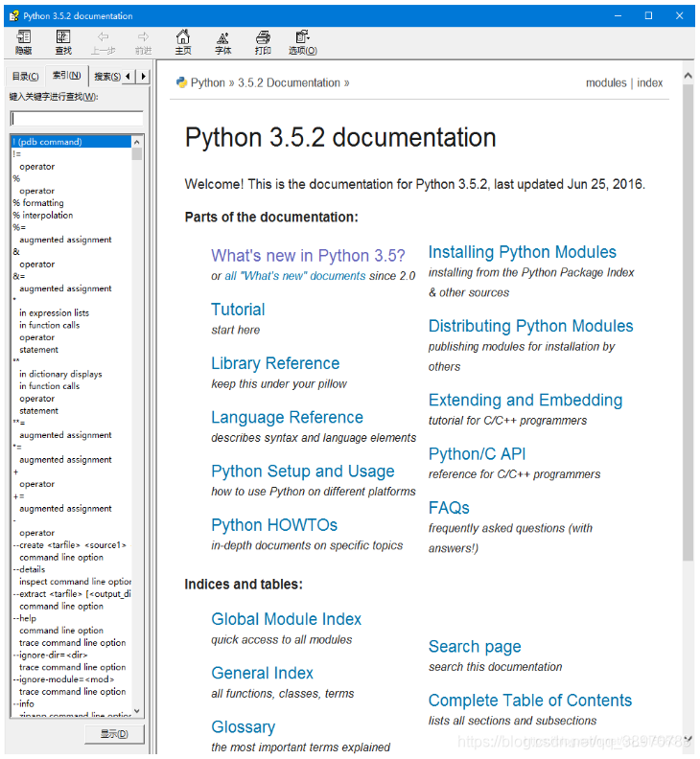
Task: Open the Search page link
Action: tap(475, 646)
